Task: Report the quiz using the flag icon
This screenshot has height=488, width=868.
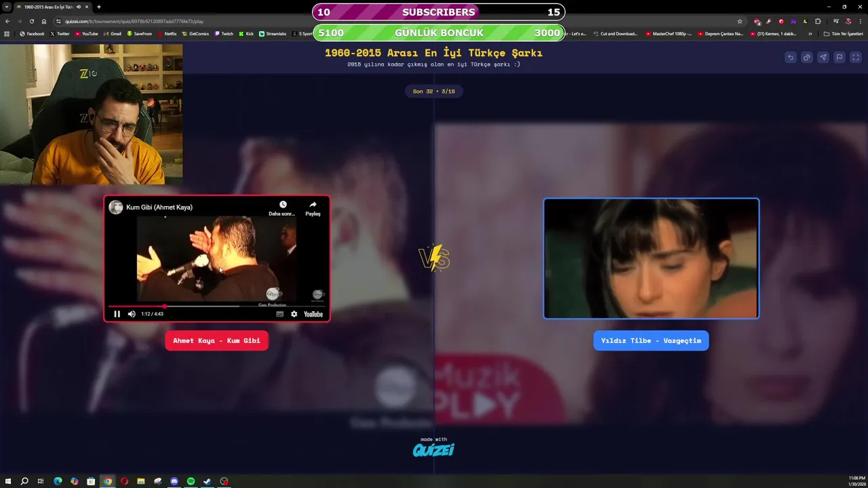Action: pyautogui.click(x=839, y=58)
